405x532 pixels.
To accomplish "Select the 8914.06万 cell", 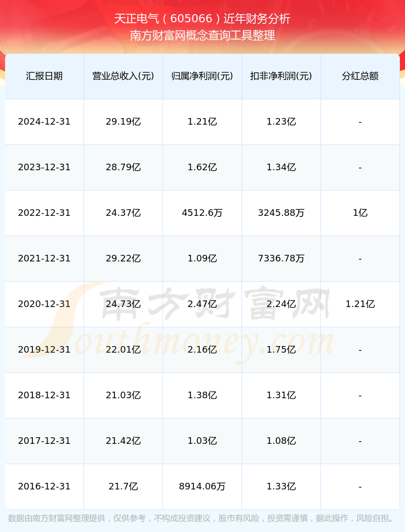I will tap(202, 486).
